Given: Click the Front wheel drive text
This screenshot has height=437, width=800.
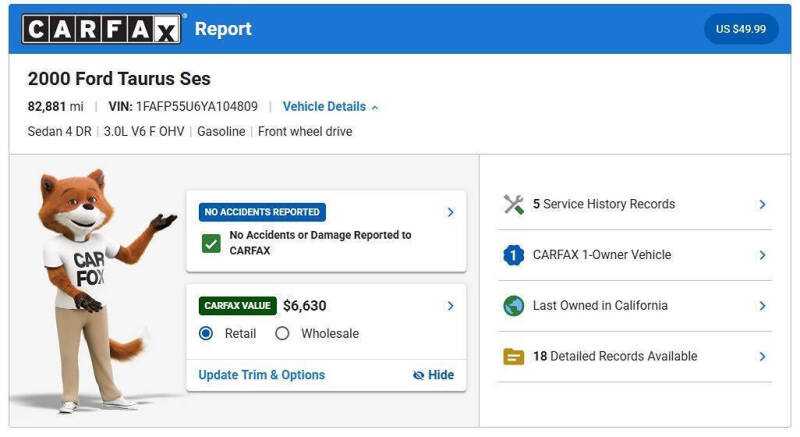Looking at the screenshot, I should coord(305,132).
